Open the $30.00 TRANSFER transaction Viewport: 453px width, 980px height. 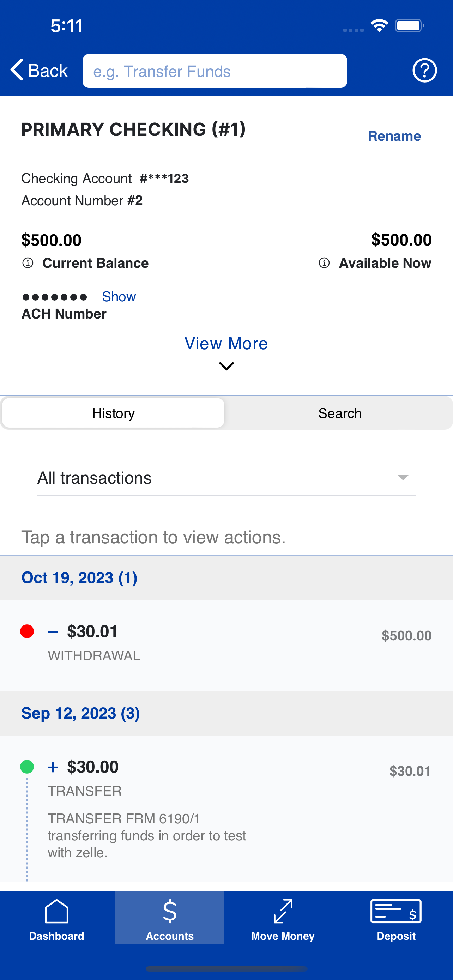point(226,808)
